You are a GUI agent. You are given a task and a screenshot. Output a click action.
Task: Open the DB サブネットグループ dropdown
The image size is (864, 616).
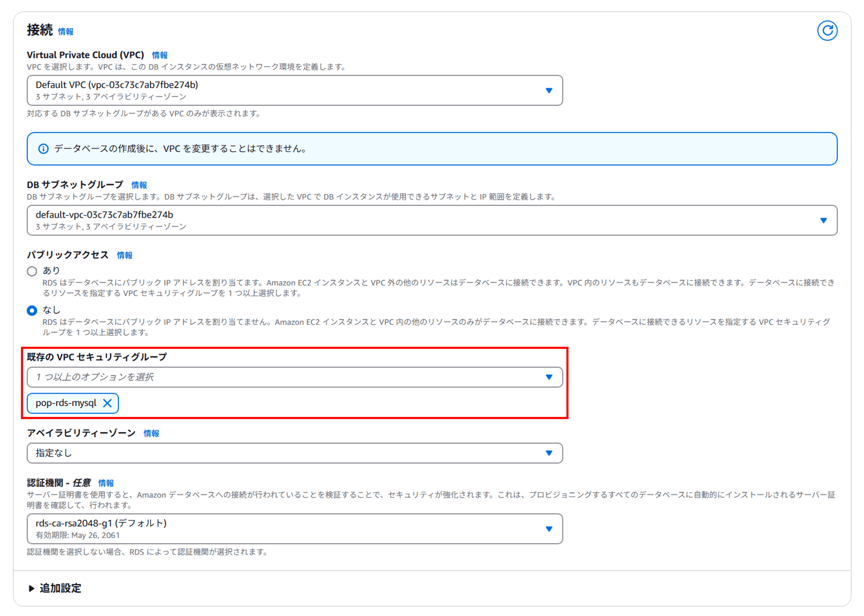point(432,220)
